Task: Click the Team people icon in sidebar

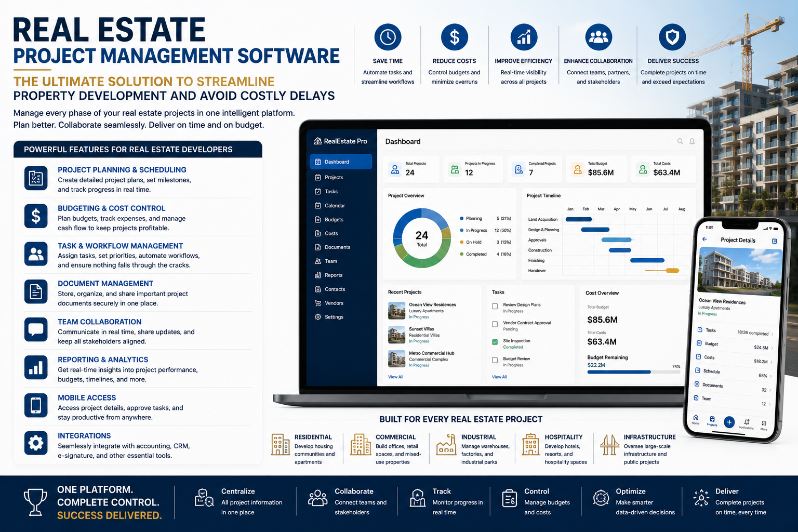Action: (318, 261)
